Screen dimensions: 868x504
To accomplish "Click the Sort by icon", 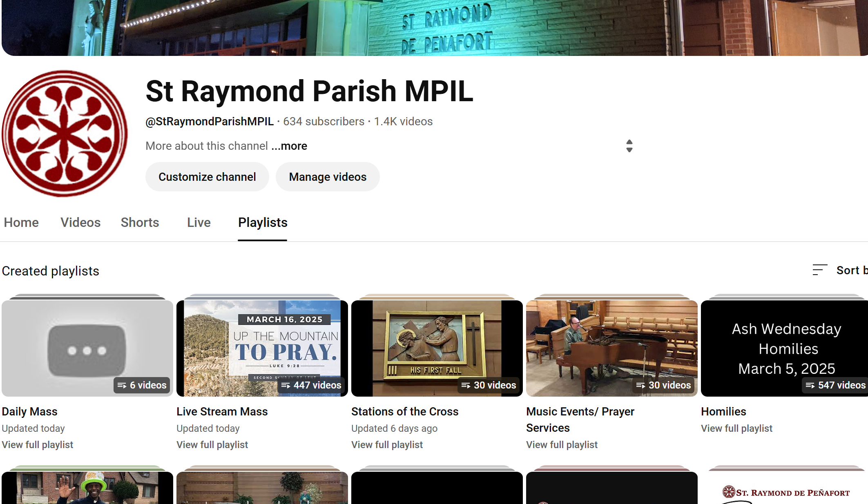I will pos(819,270).
